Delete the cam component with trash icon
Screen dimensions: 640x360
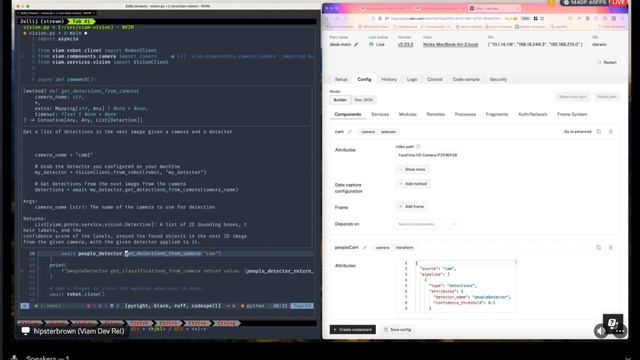(x=611, y=132)
